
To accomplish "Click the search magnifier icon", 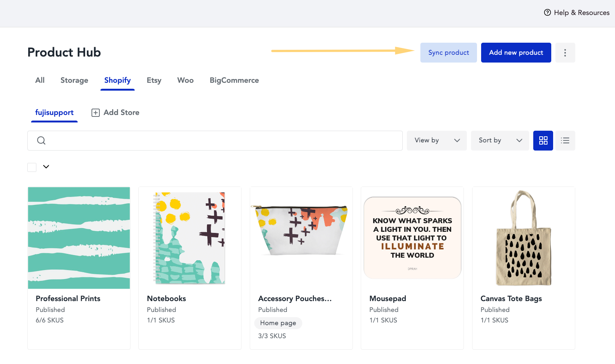I will (41, 140).
